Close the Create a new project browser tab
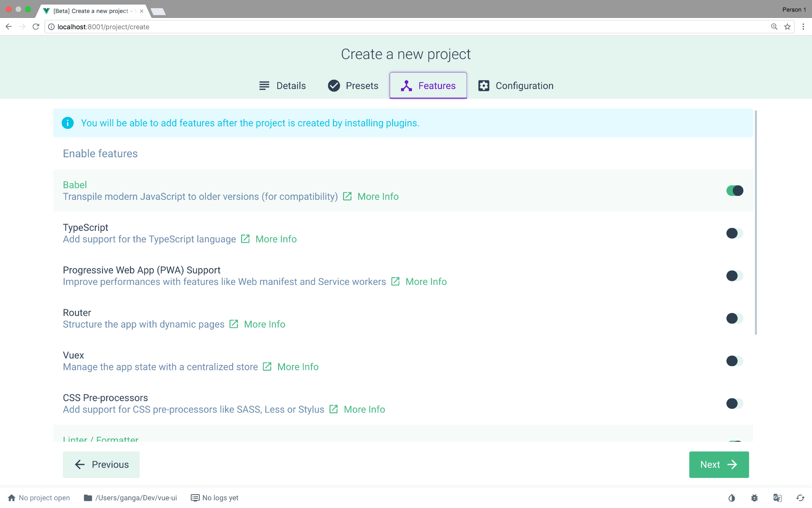 (x=141, y=11)
